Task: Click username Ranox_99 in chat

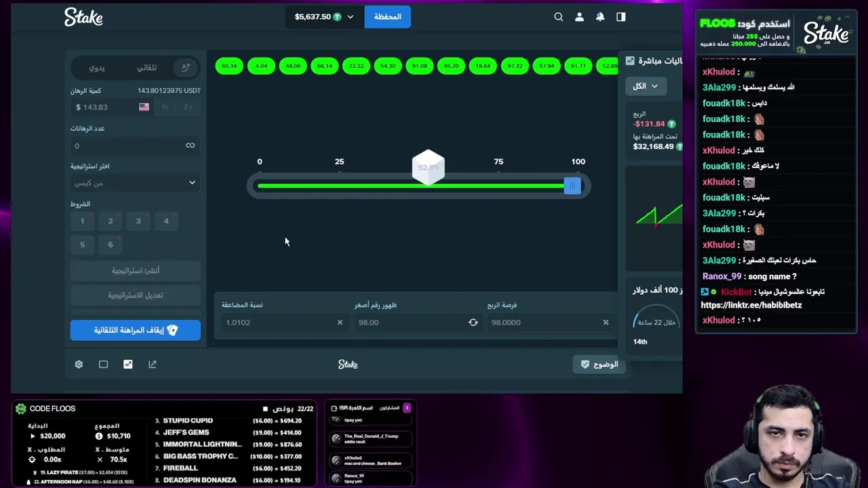Action: [x=722, y=277]
